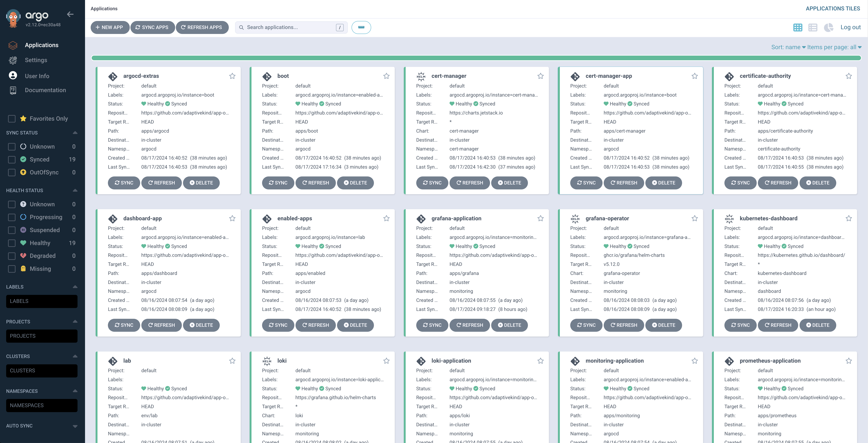Click the NAMESPACES filter input
This screenshot has height=443, width=868.
(42, 405)
